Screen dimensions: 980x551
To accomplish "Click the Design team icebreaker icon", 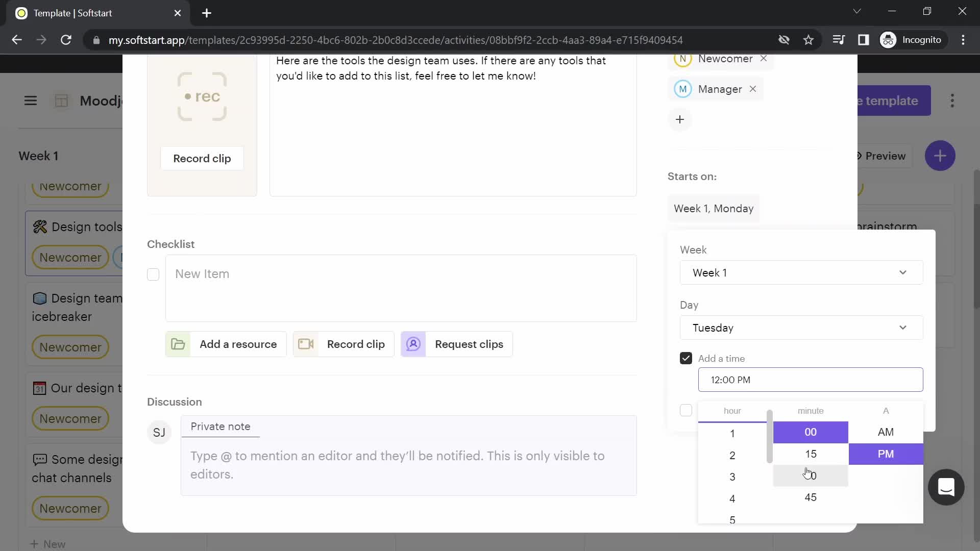I will (x=39, y=297).
